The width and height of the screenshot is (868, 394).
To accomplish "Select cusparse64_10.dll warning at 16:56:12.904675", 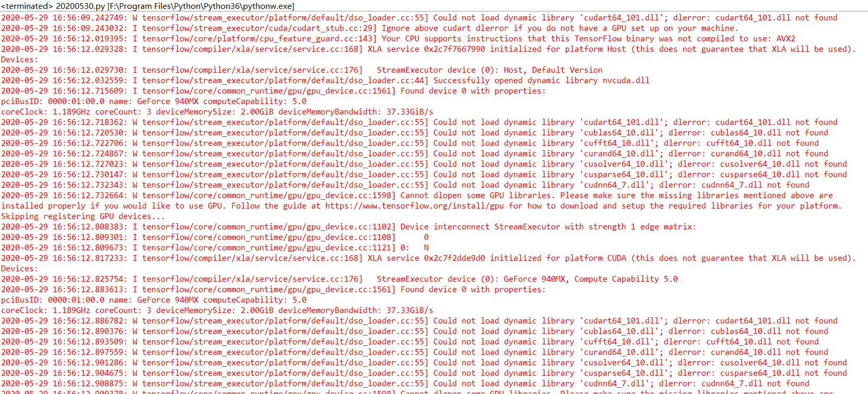I will [424, 373].
